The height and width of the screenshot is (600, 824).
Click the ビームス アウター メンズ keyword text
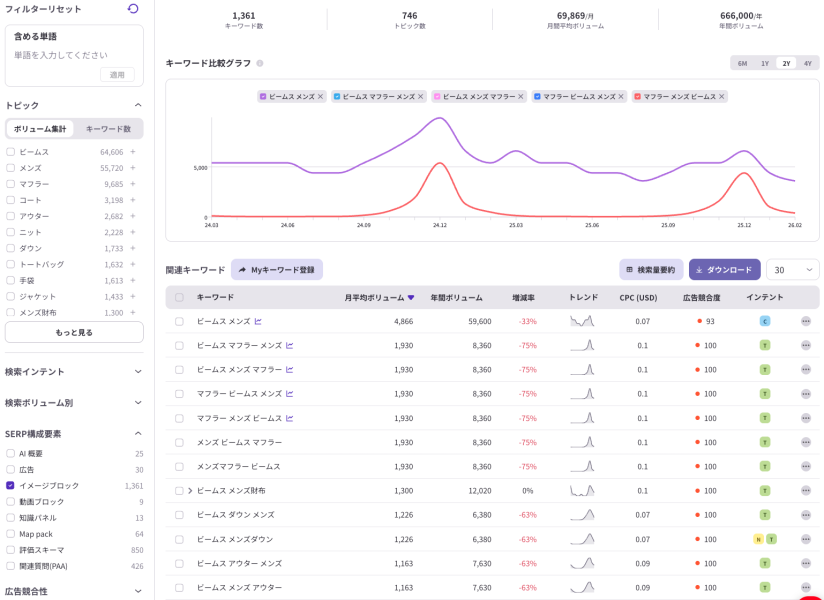[x=239, y=563]
